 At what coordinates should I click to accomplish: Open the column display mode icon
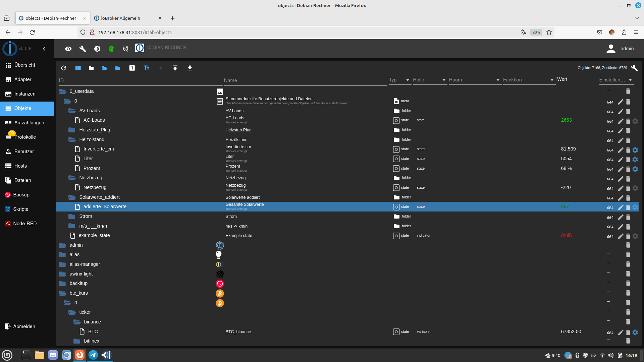point(78,68)
